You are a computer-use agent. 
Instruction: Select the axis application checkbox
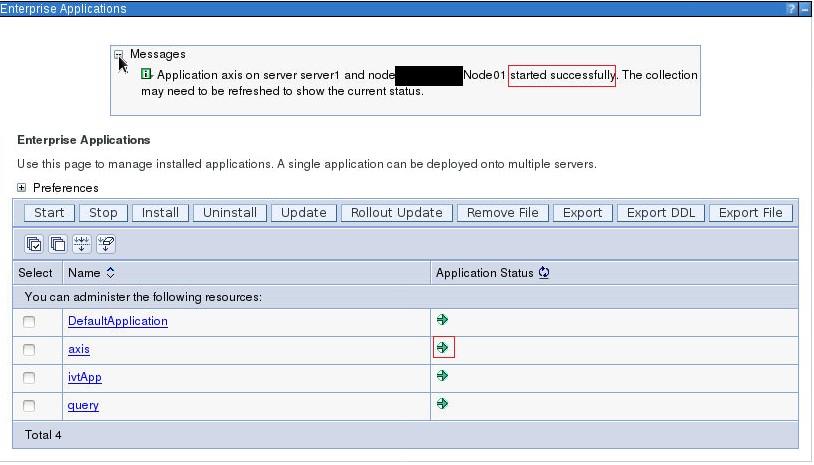(x=29, y=350)
